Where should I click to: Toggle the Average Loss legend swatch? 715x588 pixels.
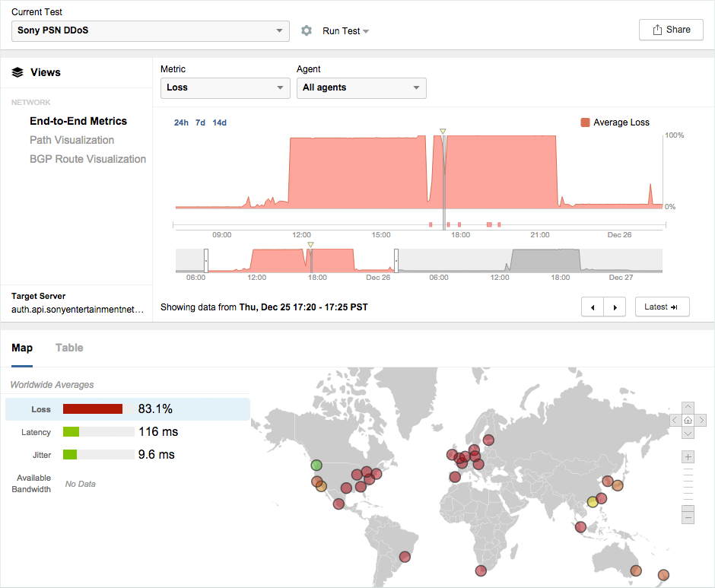[x=585, y=122]
